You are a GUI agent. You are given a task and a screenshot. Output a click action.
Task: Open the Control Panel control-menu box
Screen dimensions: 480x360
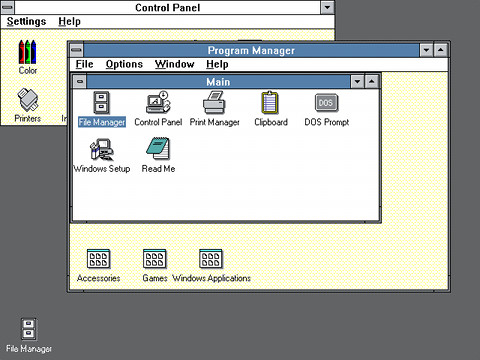(x=7, y=7)
